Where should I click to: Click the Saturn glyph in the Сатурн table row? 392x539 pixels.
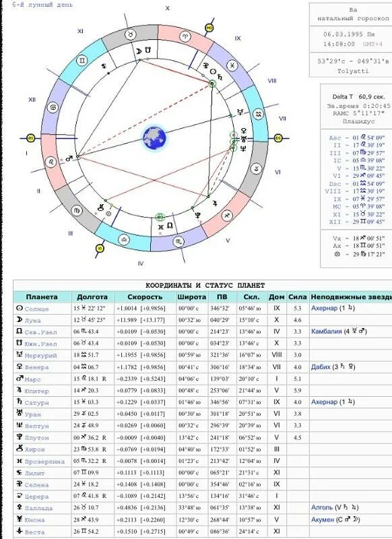pyautogui.click(x=20, y=402)
